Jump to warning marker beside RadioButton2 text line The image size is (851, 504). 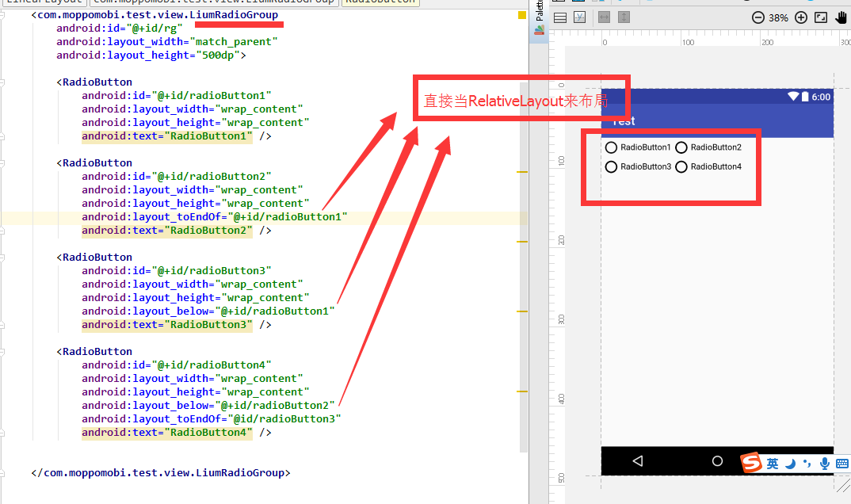pos(522,242)
